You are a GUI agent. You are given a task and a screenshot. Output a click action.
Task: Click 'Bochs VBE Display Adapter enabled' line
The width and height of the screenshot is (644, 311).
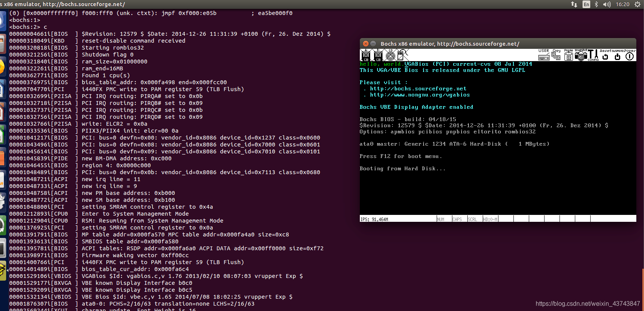tap(416, 107)
